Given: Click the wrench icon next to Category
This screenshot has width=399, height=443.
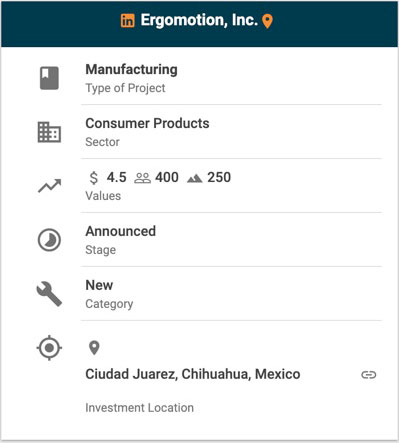Looking at the screenshot, I should point(49,294).
